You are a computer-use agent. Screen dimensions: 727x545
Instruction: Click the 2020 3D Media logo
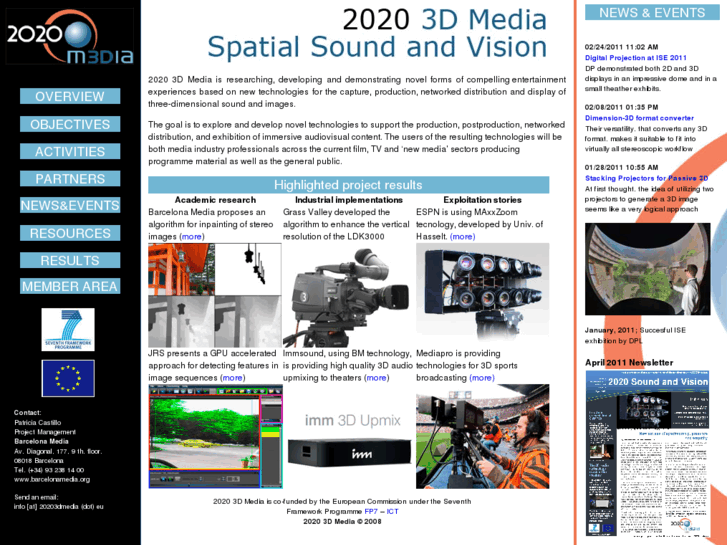pyautogui.click(x=70, y=36)
